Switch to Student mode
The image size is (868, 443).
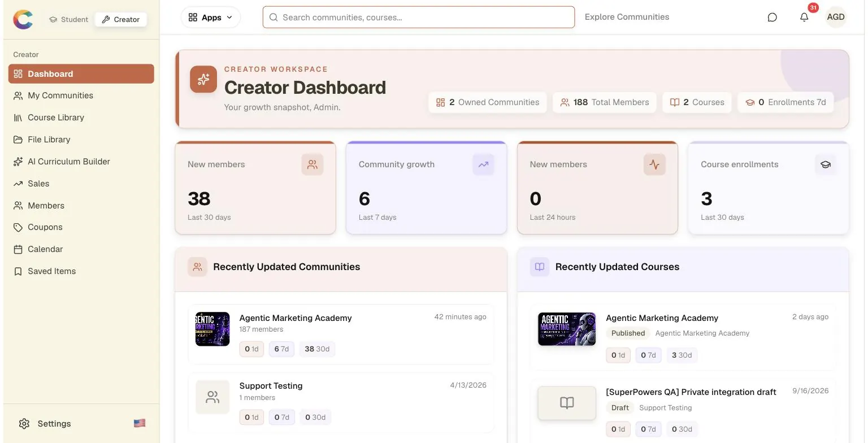68,19
